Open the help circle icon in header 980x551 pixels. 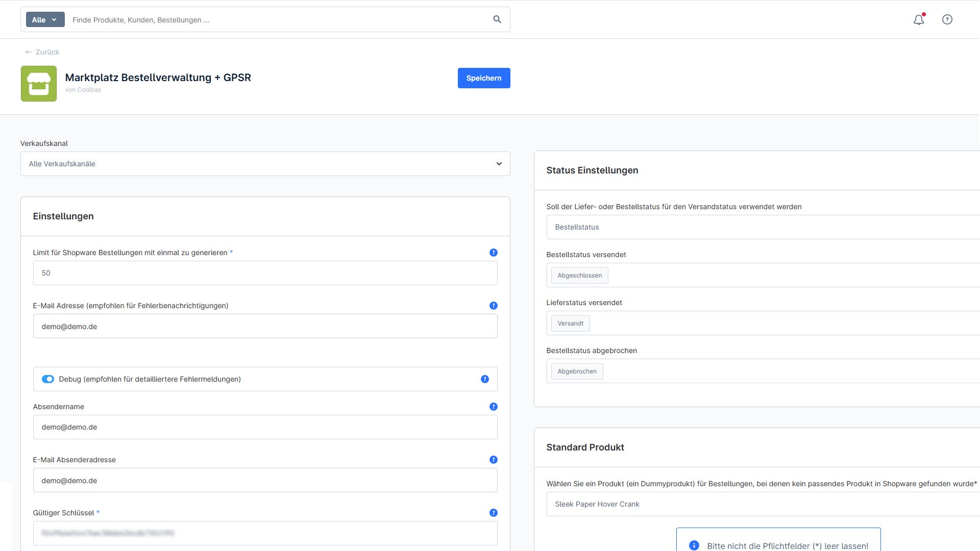click(x=947, y=19)
